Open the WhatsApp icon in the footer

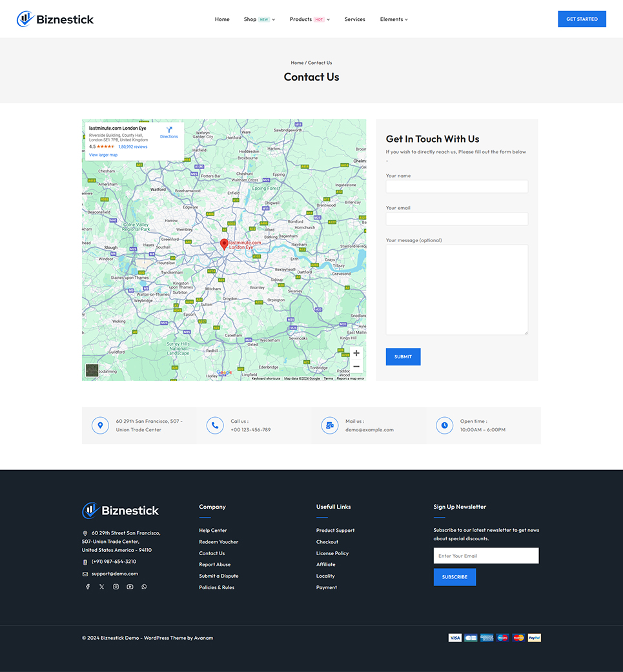(x=143, y=586)
